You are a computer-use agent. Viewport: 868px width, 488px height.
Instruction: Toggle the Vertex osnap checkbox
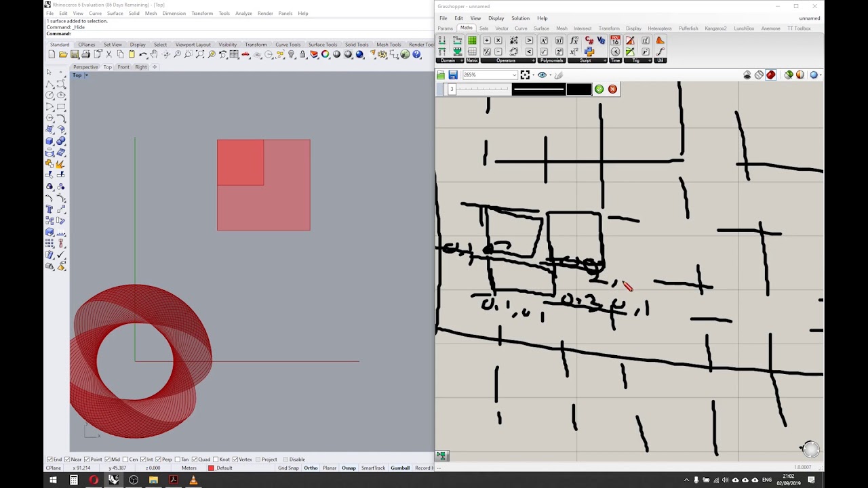pos(236,460)
